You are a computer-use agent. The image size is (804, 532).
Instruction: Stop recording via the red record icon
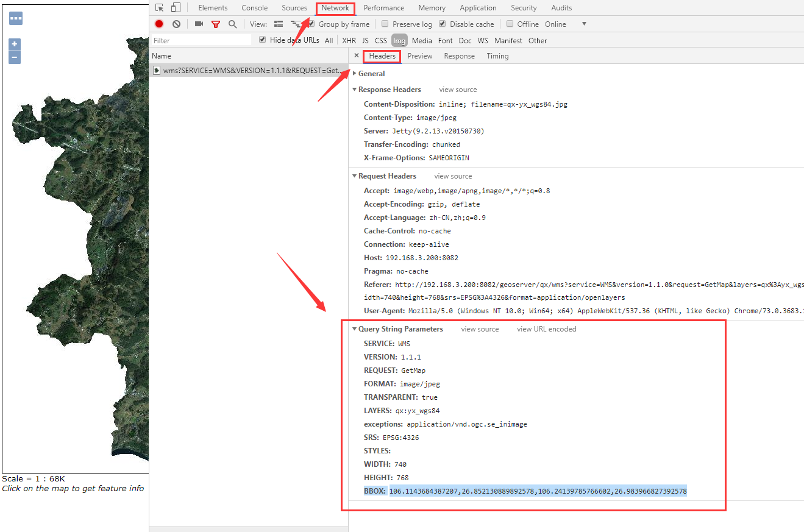pos(158,23)
